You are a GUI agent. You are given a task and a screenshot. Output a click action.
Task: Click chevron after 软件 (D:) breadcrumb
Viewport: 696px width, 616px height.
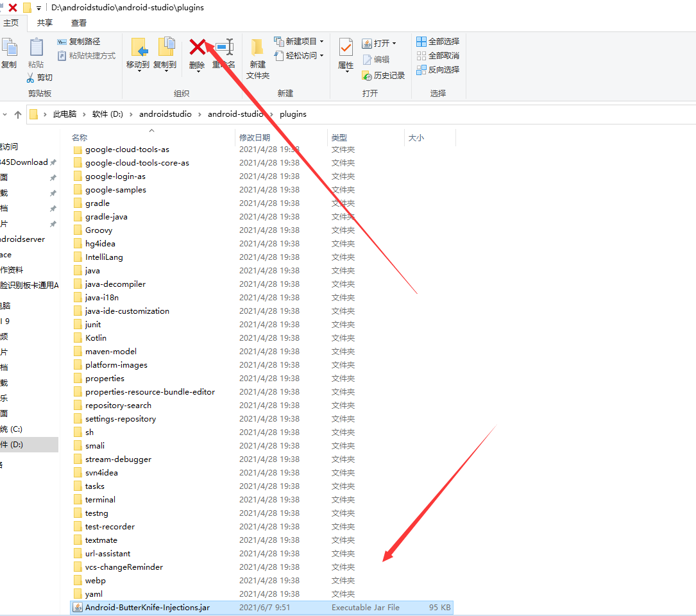pos(131,115)
